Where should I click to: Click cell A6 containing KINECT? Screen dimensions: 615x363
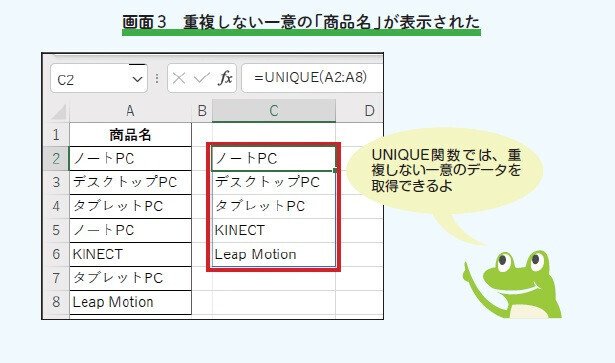point(130,254)
